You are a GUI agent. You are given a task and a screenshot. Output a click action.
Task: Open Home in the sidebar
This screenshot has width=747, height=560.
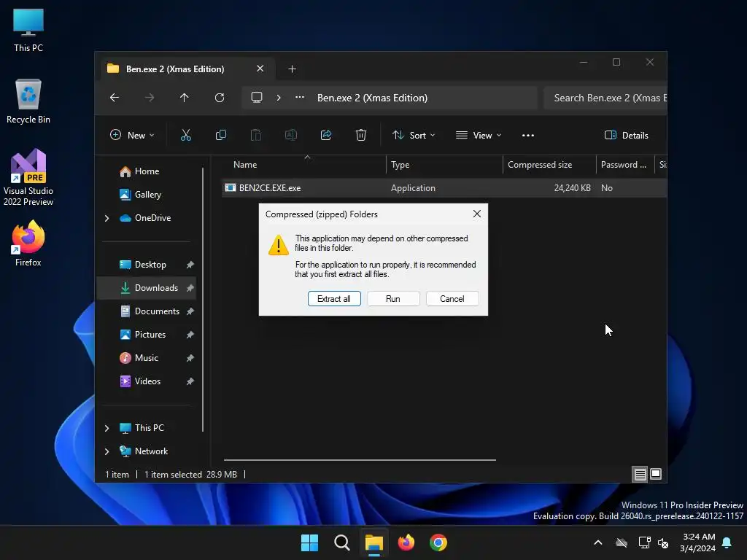coord(147,171)
